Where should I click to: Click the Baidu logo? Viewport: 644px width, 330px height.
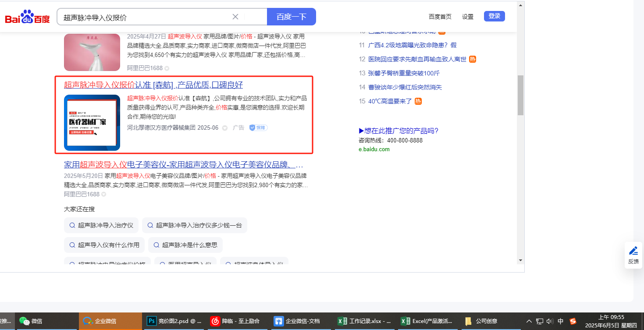click(27, 17)
